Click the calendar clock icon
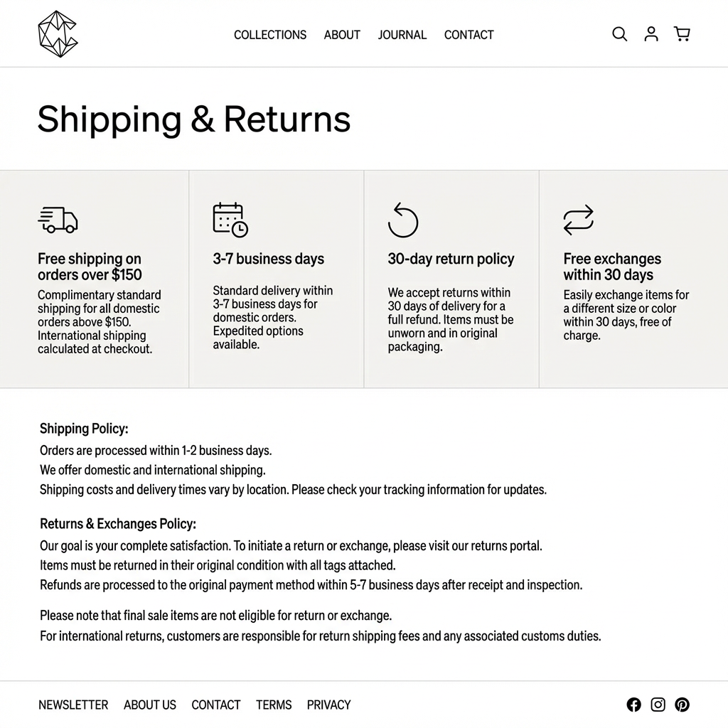 tap(230, 220)
